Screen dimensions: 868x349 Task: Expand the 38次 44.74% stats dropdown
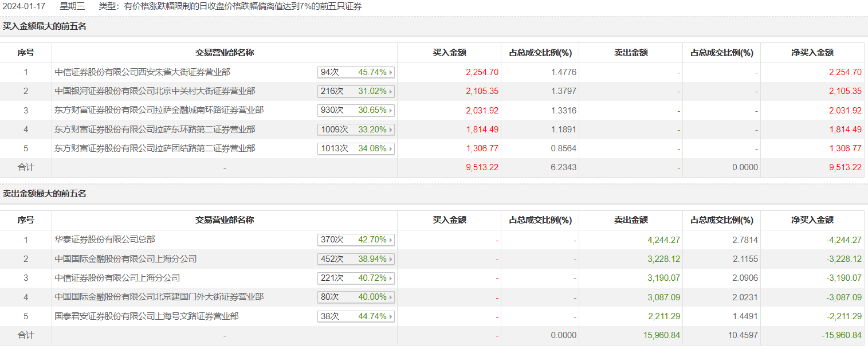(x=356, y=316)
